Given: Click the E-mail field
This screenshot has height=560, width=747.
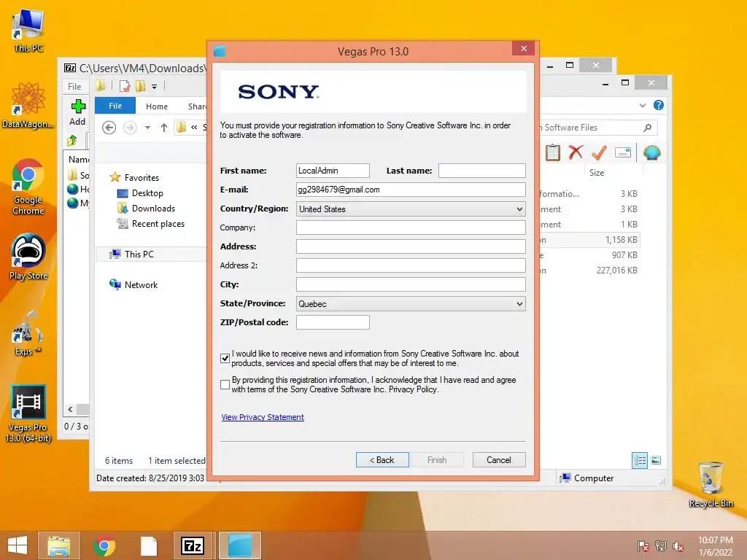Looking at the screenshot, I should point(411,190).
